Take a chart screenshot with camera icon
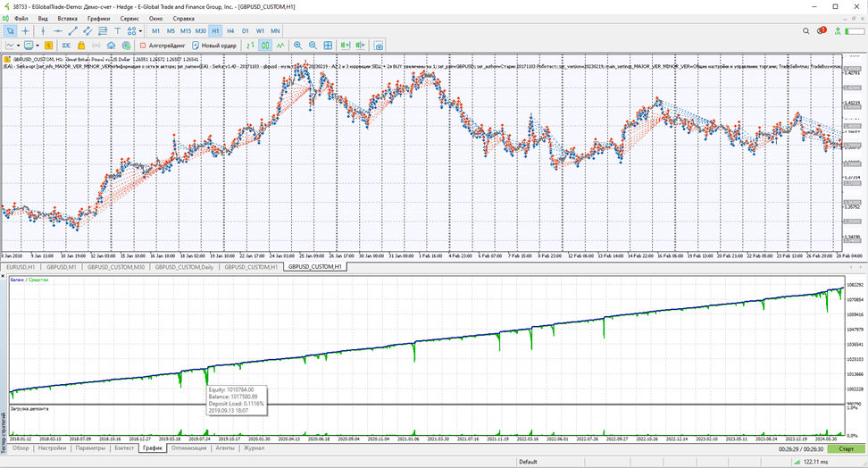Screen dimensions: 868x468 (x=379, y=46)
